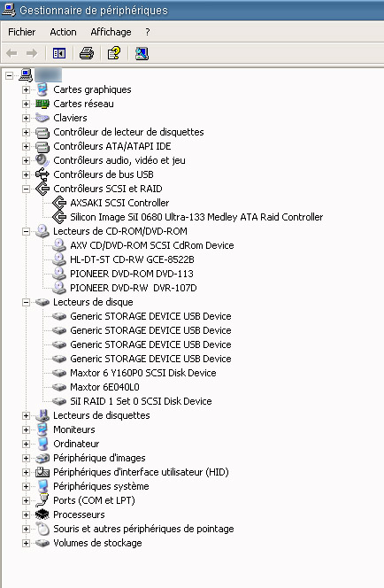Click the PIONEER DVD-RW DVR-107D drive icon
Image resolution: width=384 pixels, height=588 pixels.
[59, 288]
